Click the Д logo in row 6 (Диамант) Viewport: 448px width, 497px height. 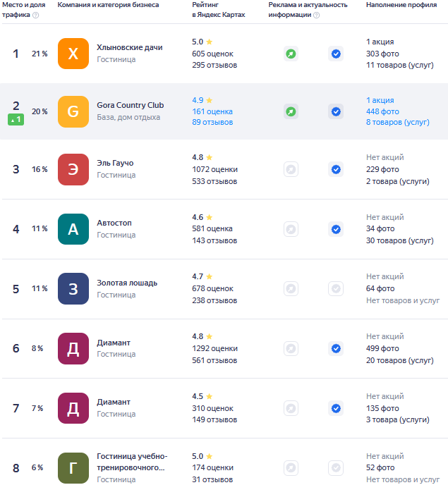pyautogui.click(x=73, y=349)
